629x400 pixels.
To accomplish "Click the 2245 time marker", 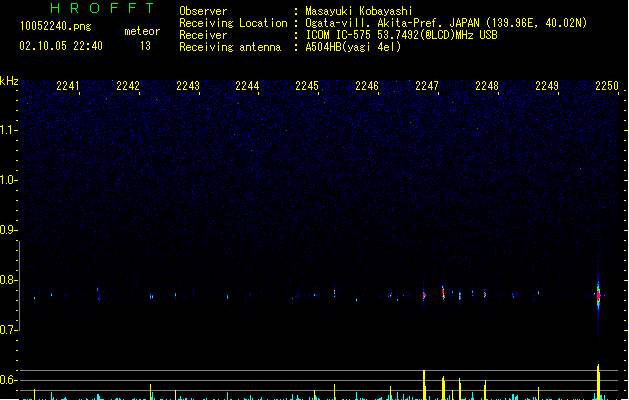I will pos(307,86).
